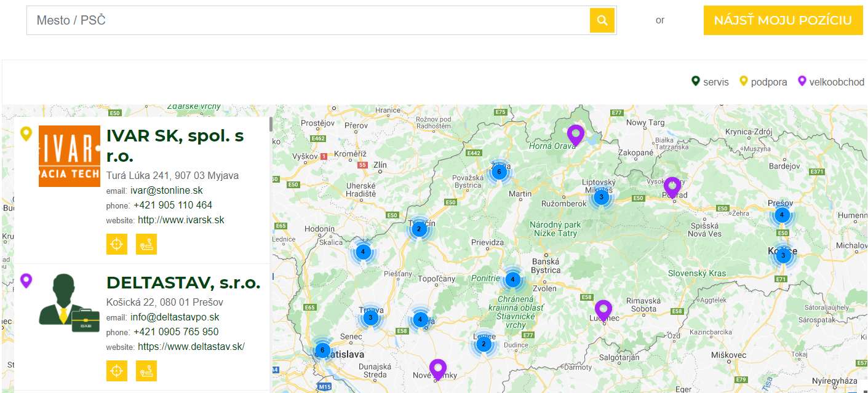Click the purple pin at Poprad
The width and height of the screenshot is (868, 393).
coord(672,187)
